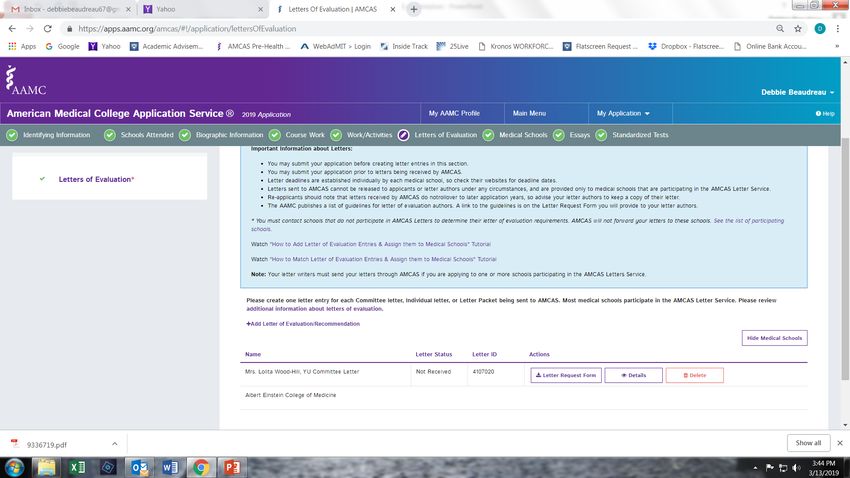
Task: Click Letters of Evaluation sidebar link
Action: [x=95, y=179]
